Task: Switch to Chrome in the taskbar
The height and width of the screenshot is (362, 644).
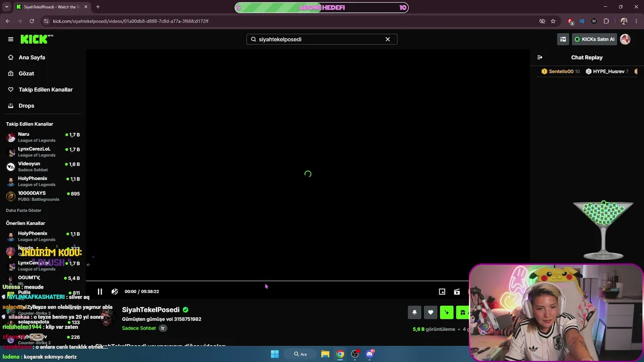Action: click(x=340, y=354)
